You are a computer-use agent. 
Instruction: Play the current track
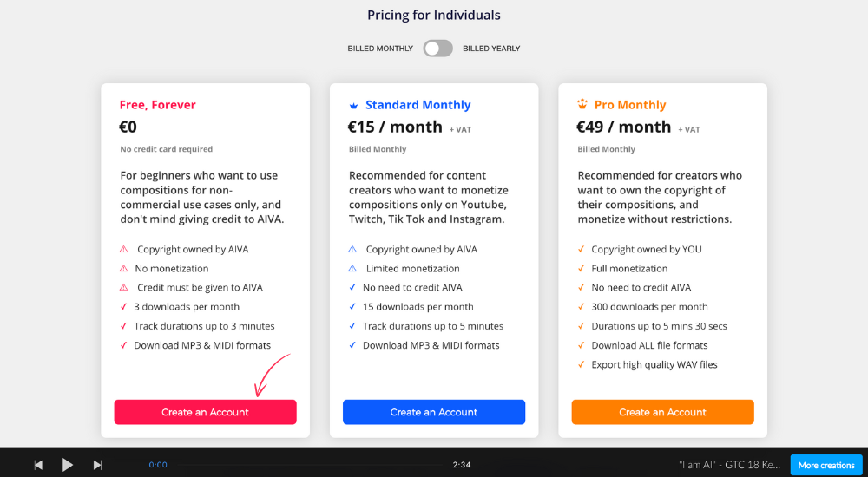coord(68,465)
